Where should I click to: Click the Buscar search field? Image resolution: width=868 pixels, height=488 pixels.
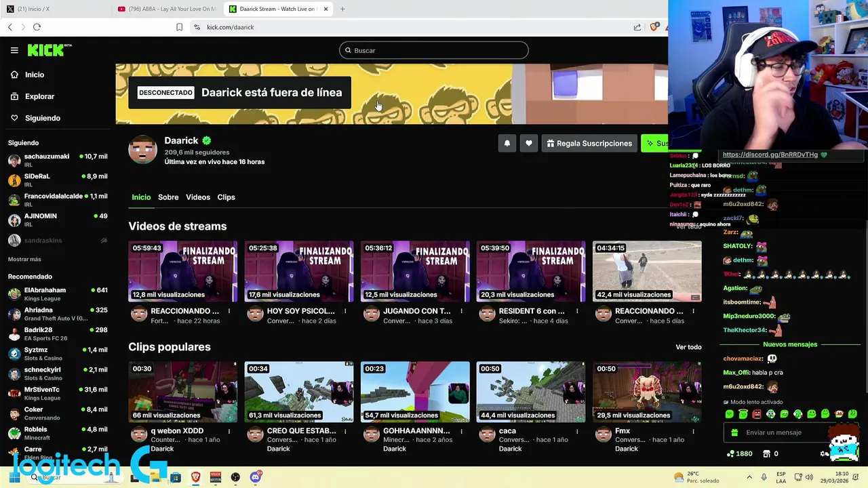click(434, 50)
